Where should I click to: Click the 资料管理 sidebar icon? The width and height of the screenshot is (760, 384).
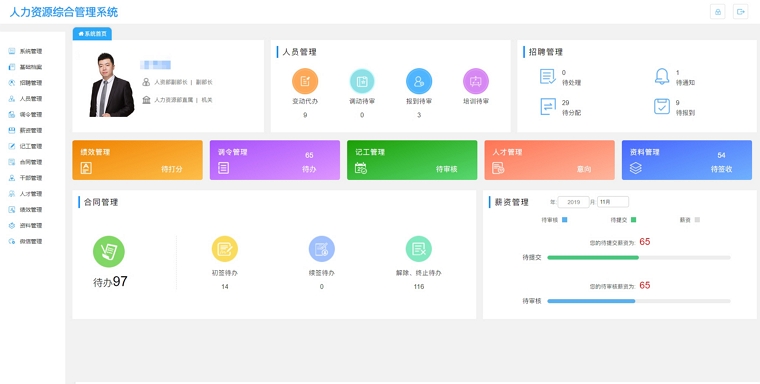[12, 225]
